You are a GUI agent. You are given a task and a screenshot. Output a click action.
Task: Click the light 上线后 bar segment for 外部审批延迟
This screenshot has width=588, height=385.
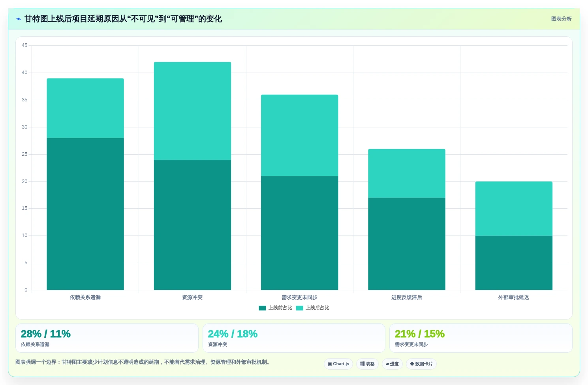pos(514,209)
